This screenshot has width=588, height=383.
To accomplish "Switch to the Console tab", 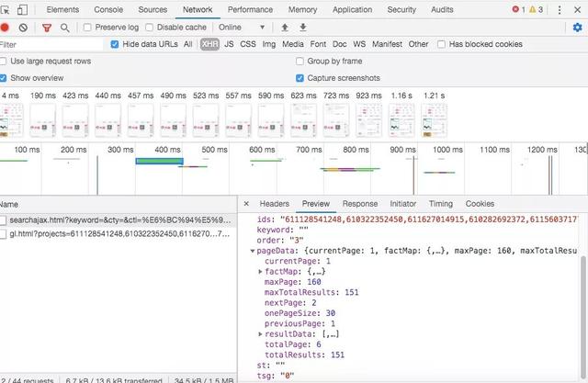I will [x=108, y=10].
